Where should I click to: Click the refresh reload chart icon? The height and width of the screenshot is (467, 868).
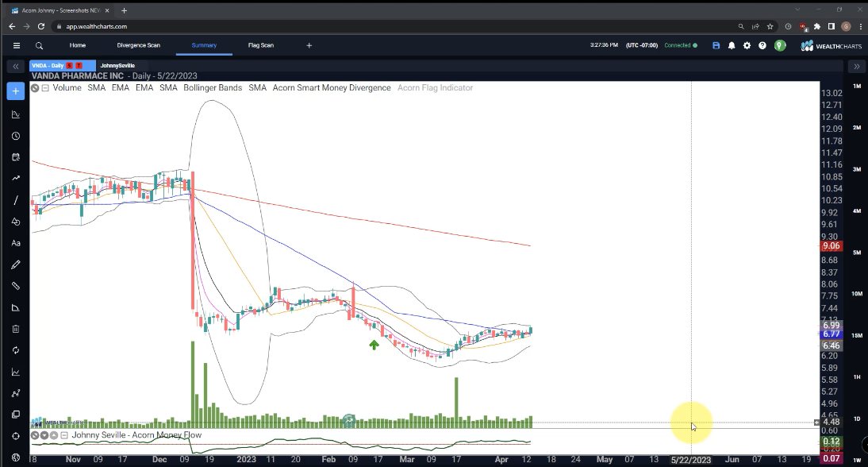point(16,351)
